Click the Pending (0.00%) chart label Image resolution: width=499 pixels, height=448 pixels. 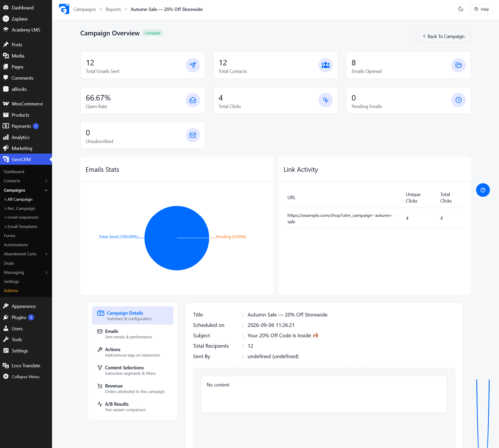pyautogui.click(x=231, y=237)
